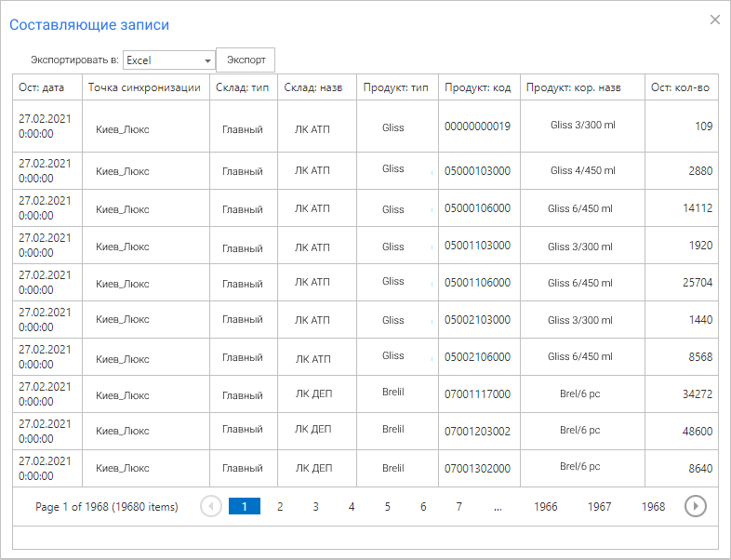This screenshot has height=560, width=731.
Task: Open page 4 of results
Action: [352, 506]
